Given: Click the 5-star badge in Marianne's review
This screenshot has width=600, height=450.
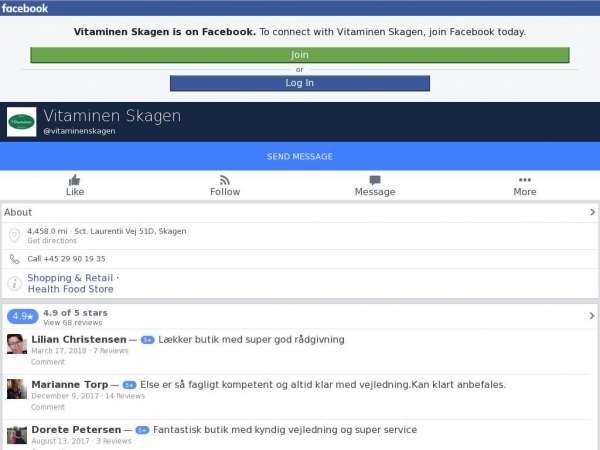Looking at the screenshot, I should click(129, 385).
